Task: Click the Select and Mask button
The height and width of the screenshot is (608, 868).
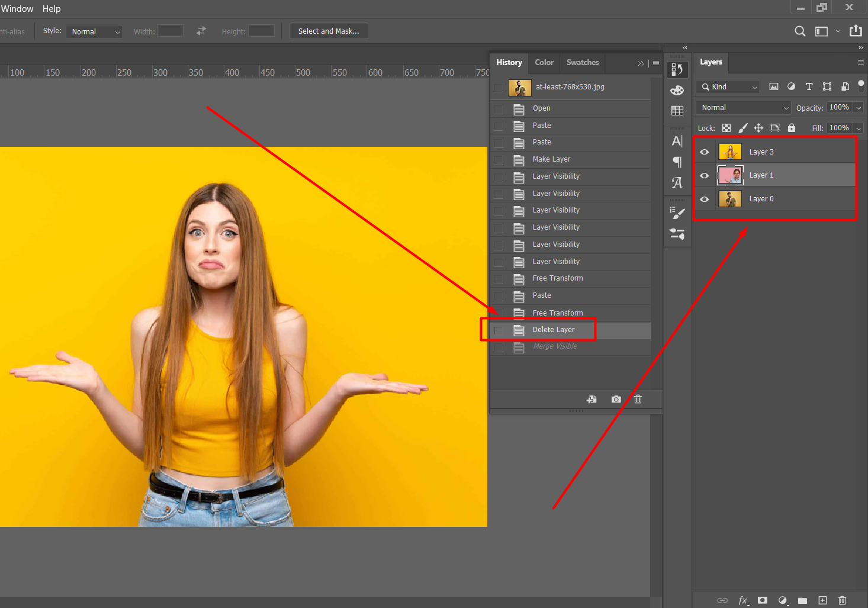Action: click(x=329, y=31)
